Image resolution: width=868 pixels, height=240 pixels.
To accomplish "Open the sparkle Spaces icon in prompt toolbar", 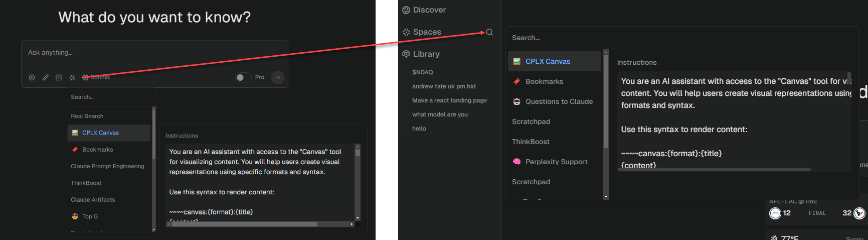I will tap(72, 77).
